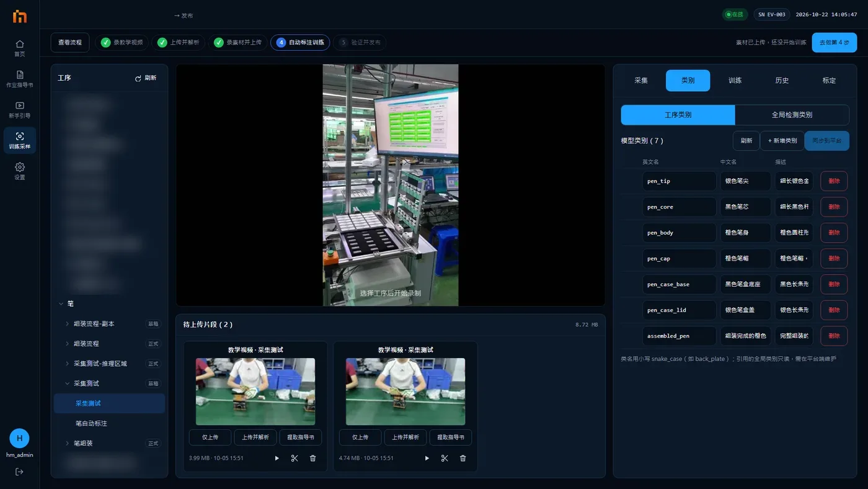Switch to the 标定 tab
Screen dimensions: 868x489
829,81
